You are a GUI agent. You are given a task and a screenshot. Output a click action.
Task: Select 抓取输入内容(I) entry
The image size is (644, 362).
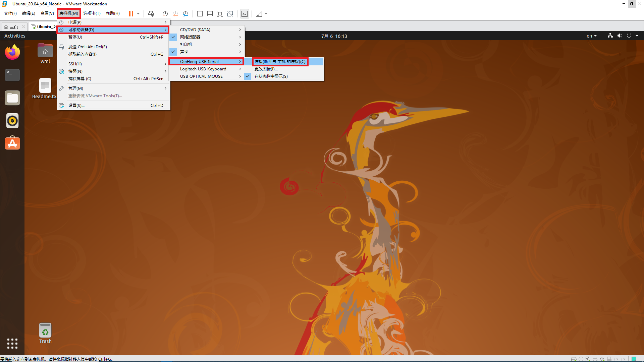tap(113, 54)
